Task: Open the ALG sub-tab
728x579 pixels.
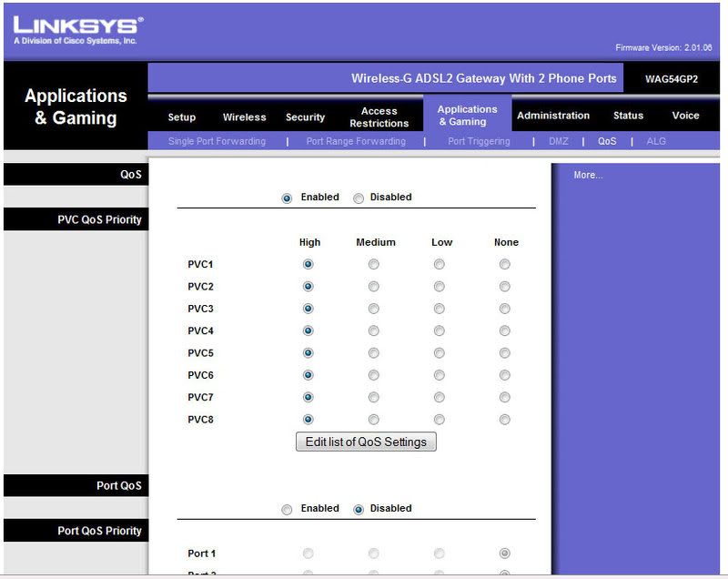Action: click(x=656, y=141)
